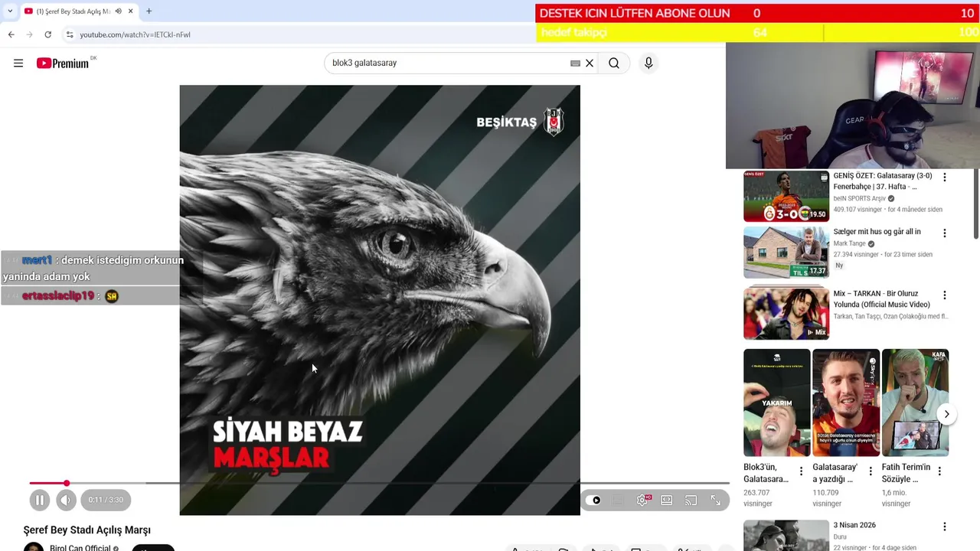Open options for Sælger mit hus video
The height and width of the screenshot is (551, 980).
[944, 233]
